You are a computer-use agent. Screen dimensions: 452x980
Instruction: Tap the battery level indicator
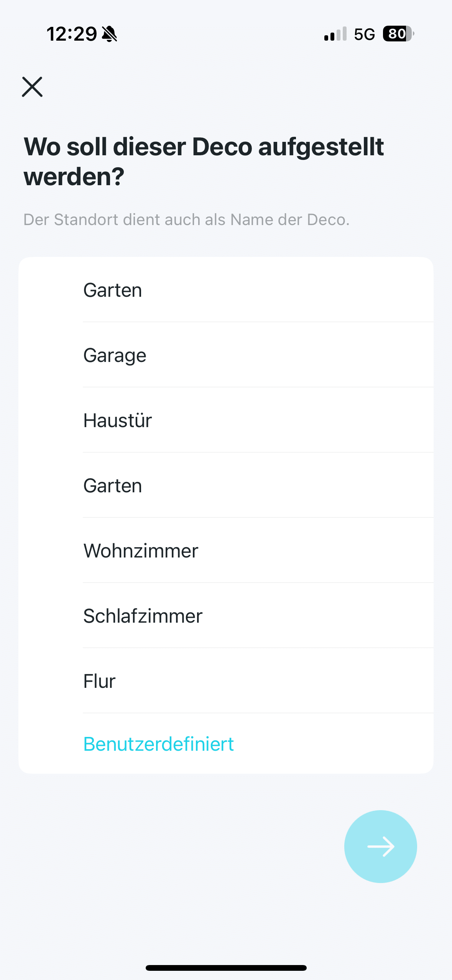[x=398, y=34]
